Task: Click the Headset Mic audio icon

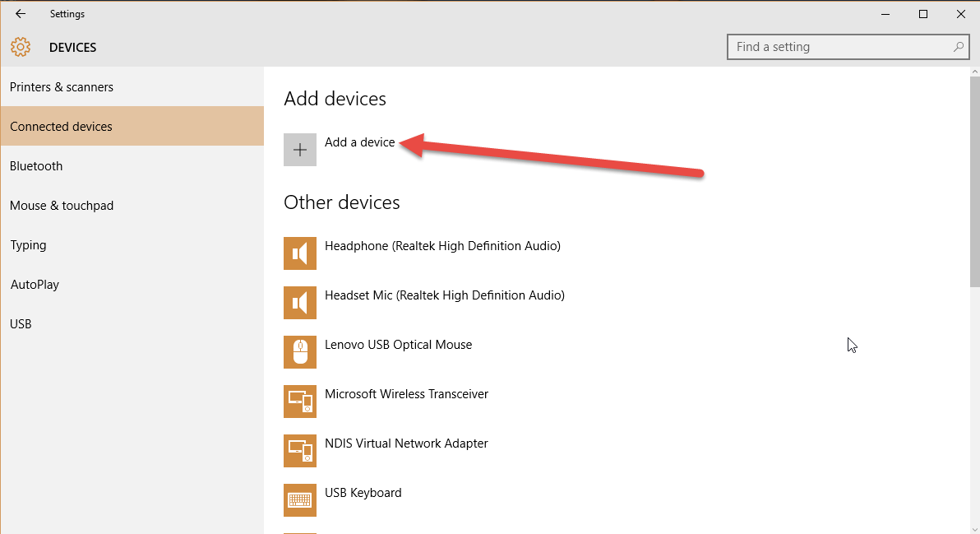Action: 300,303
